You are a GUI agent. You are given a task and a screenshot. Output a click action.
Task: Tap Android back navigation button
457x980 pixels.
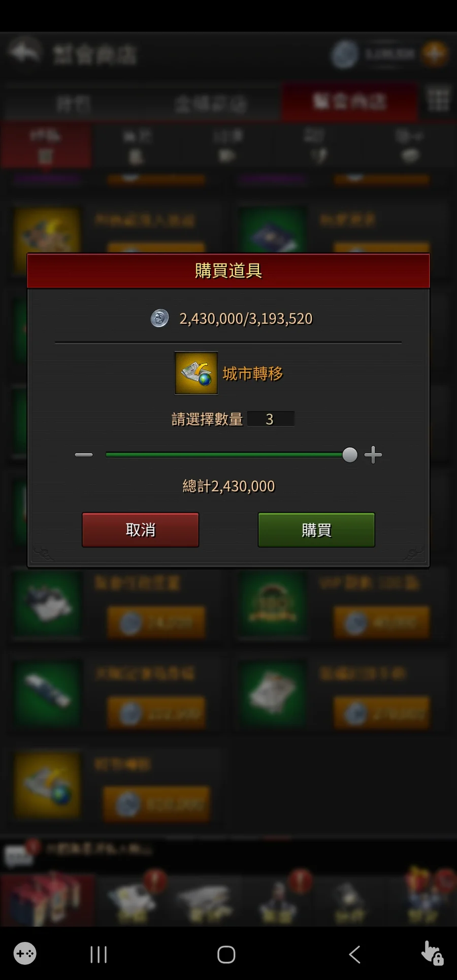[355, 955]
